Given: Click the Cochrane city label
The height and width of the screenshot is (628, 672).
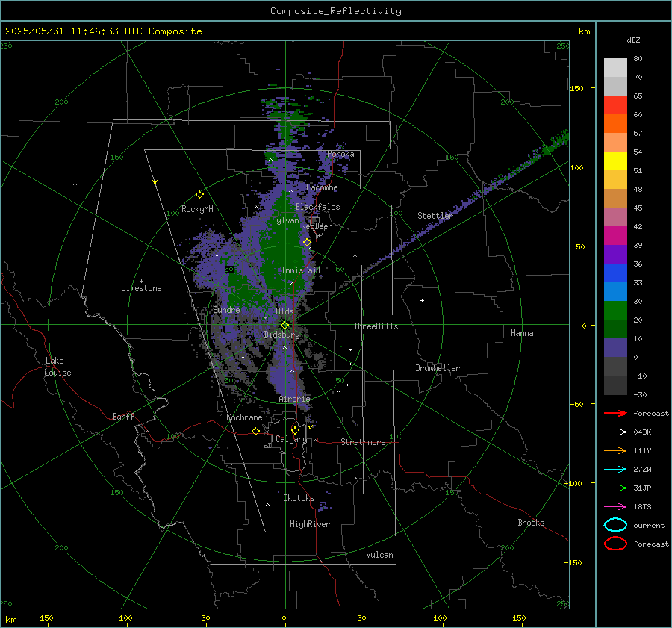Looking at the screenshot, I should click(x=244, y=417).
